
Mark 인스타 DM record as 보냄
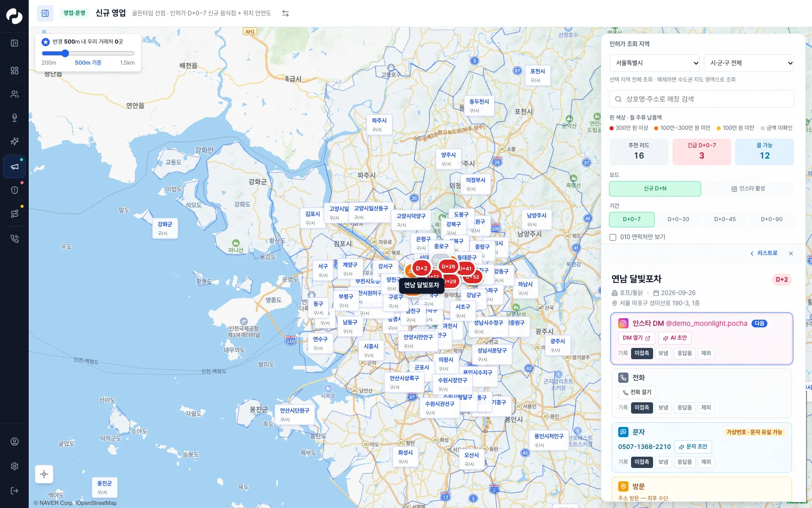663,353
